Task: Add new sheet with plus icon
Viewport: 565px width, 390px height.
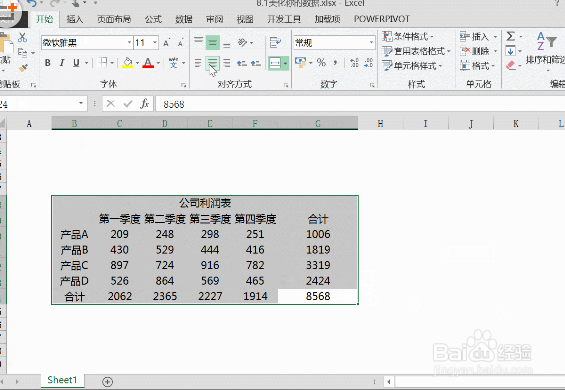Action: pos(107,381)
